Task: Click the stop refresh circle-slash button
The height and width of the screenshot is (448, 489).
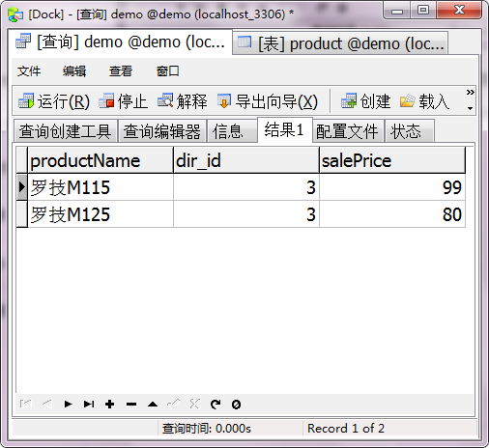Action: click(236, 404)
